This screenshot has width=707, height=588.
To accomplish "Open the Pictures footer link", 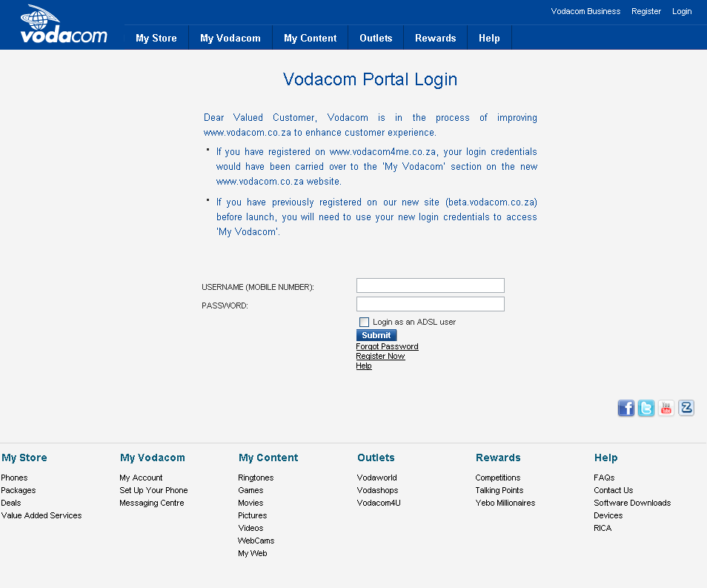I will click(253, 515).
